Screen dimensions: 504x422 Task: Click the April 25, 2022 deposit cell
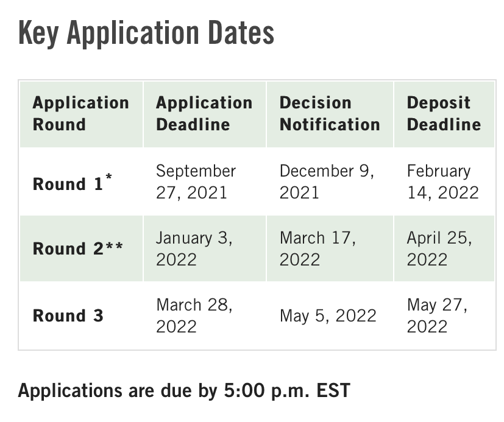[439, 248]
